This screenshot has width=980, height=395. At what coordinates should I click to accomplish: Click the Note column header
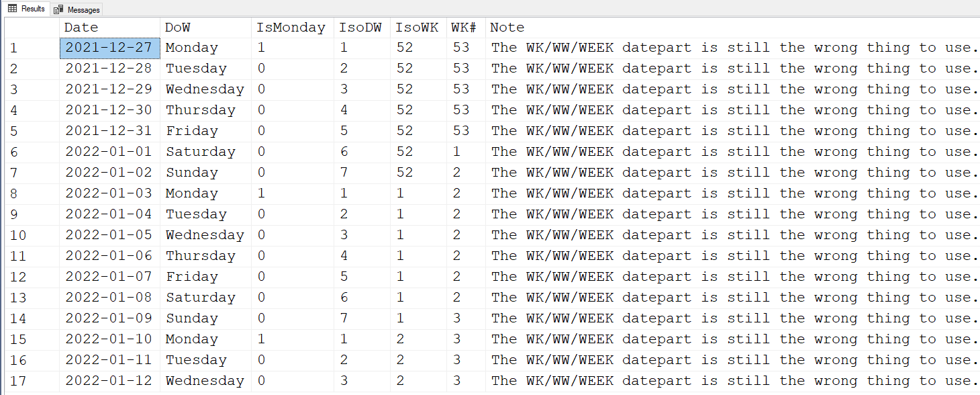507,28
